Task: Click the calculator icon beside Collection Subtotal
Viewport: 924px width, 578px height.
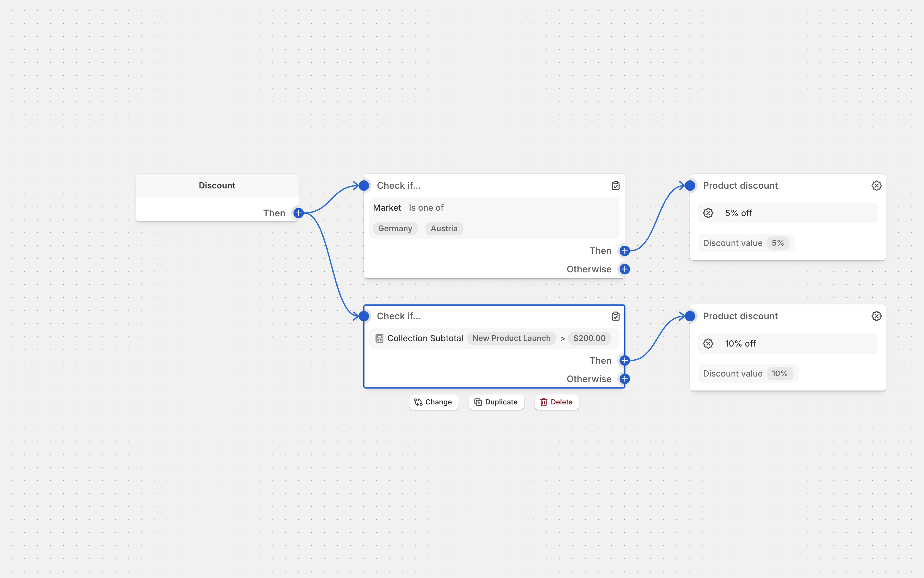Action: click(379, 338)
